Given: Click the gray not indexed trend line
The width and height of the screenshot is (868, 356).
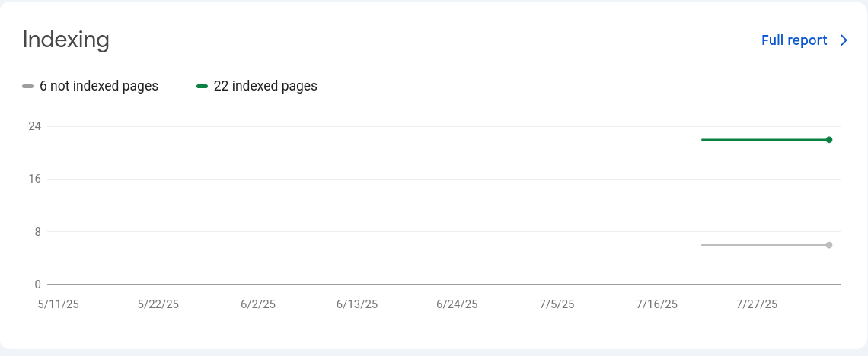Looking at the screenshot, I should tap(764, 245).
